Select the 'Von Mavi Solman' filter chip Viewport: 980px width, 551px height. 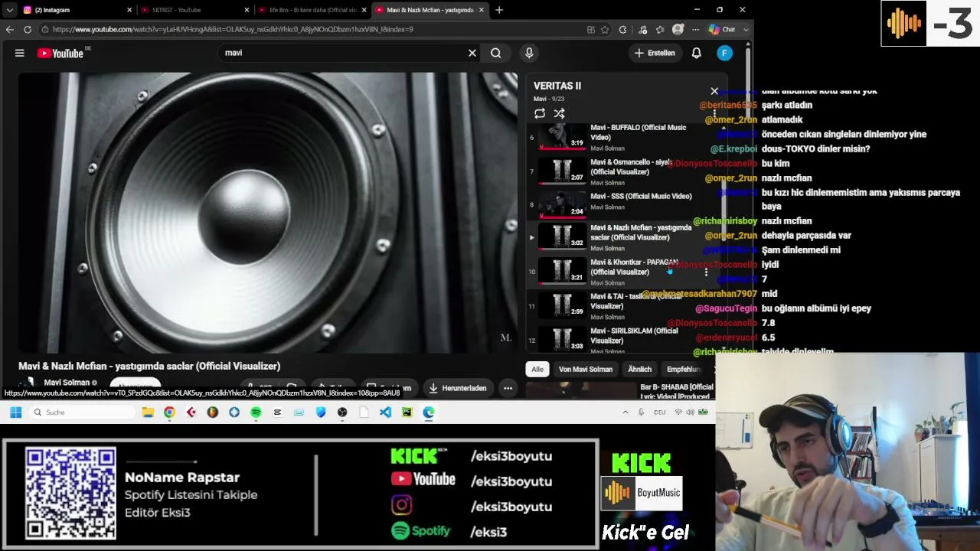[586, 369]
